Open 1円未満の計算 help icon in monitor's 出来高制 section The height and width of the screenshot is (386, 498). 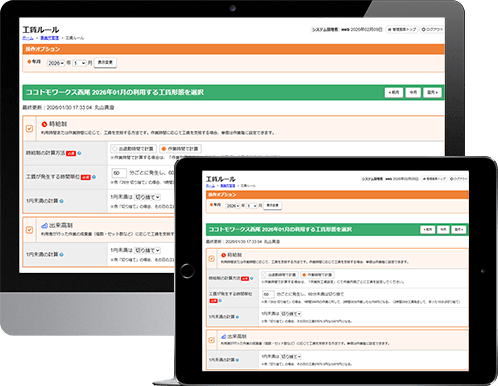62,254
